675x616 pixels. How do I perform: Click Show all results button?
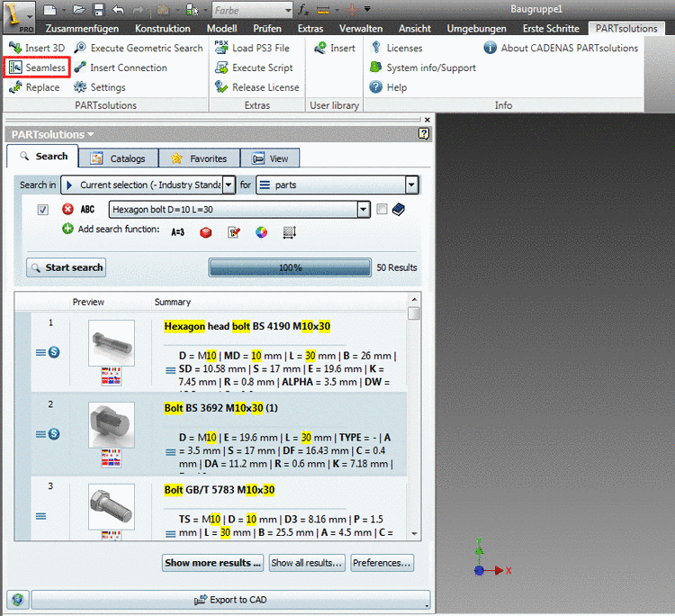[307, 563]
